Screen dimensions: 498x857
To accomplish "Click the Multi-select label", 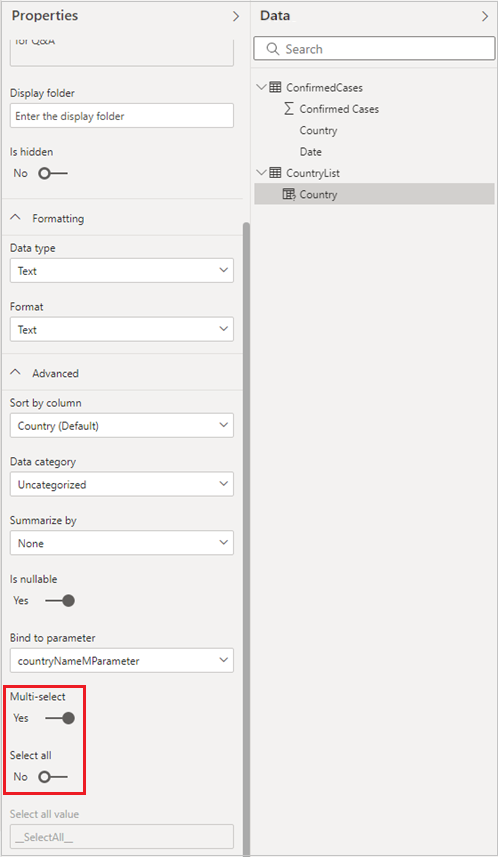I will click(38, 697).
